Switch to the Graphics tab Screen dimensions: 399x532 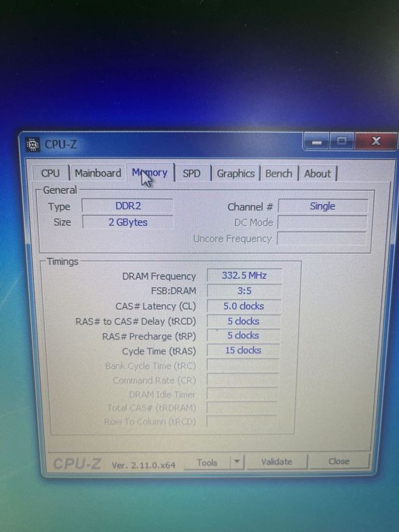(235, 174)
